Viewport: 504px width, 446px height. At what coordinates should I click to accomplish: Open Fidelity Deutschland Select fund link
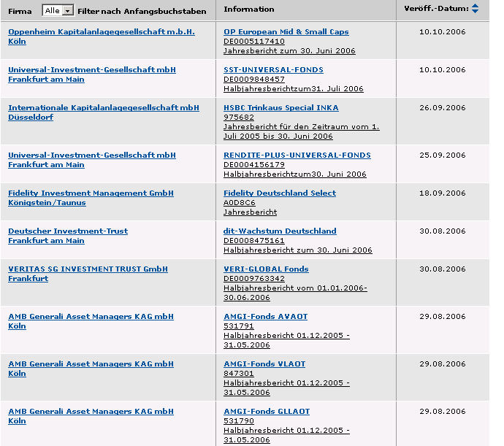[x=280, y=193]
